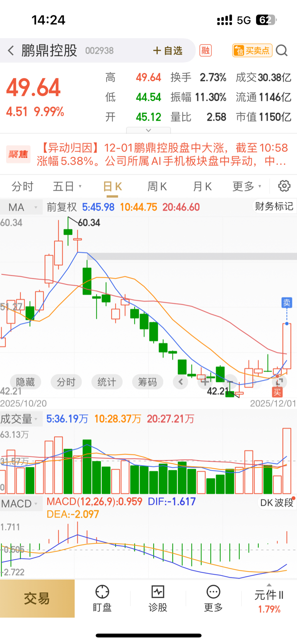Screen dimensions: 297x644
Task: Go back using the left arrow
Action: tap(11, 50)
